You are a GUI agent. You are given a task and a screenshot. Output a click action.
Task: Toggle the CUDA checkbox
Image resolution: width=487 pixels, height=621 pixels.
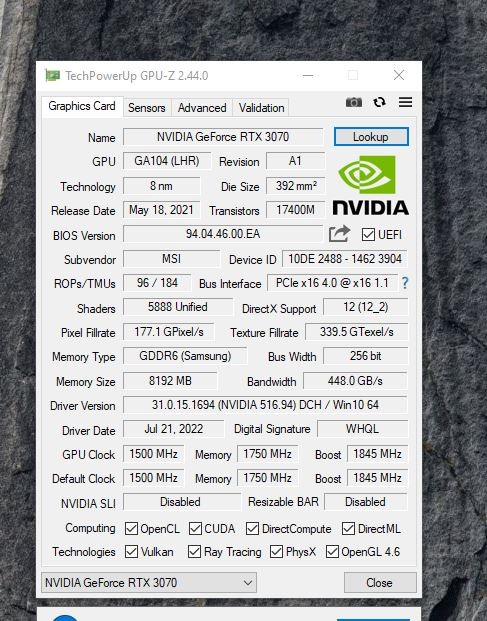195,528
